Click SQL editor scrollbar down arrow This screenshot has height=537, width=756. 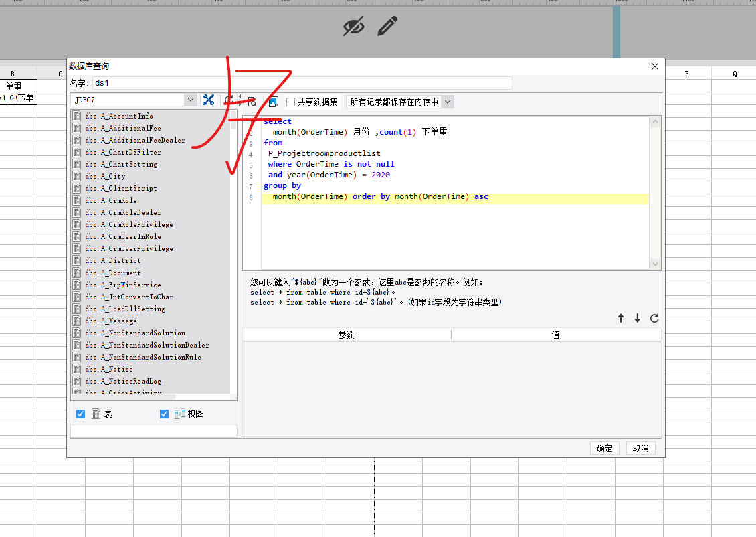pyautogui.click(x=655, y=264)
